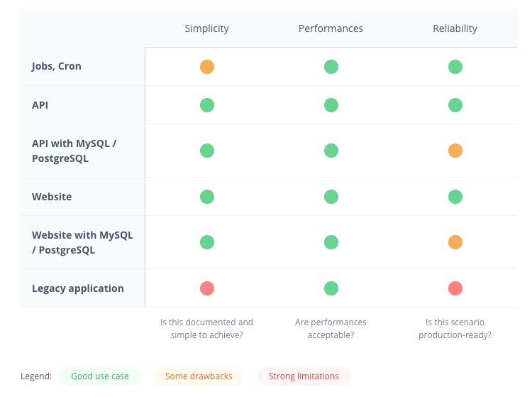Click the red Legacy application Reliability dot
This screenshot has height=397, width=532.
[455, 288]
